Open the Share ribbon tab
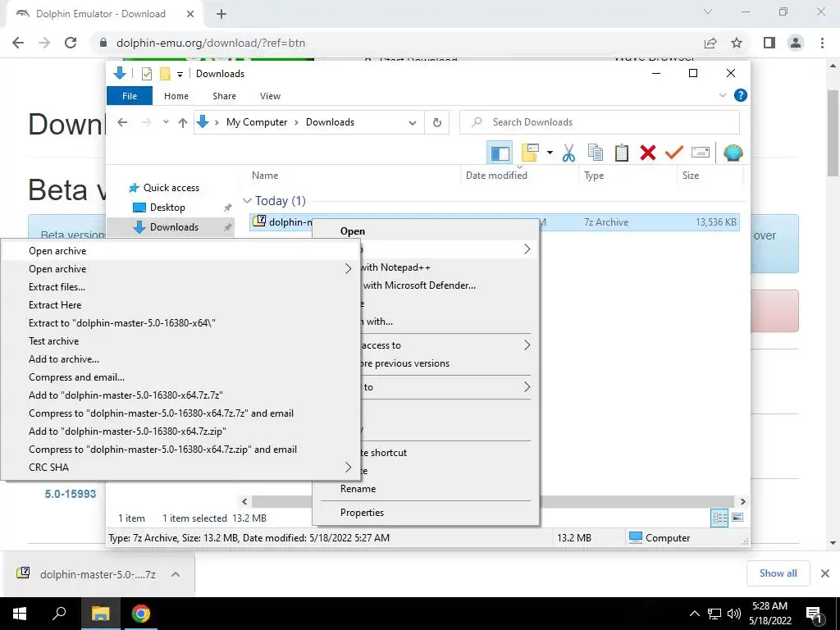Viewport: 840px width, 630px height. pos(224,96)
